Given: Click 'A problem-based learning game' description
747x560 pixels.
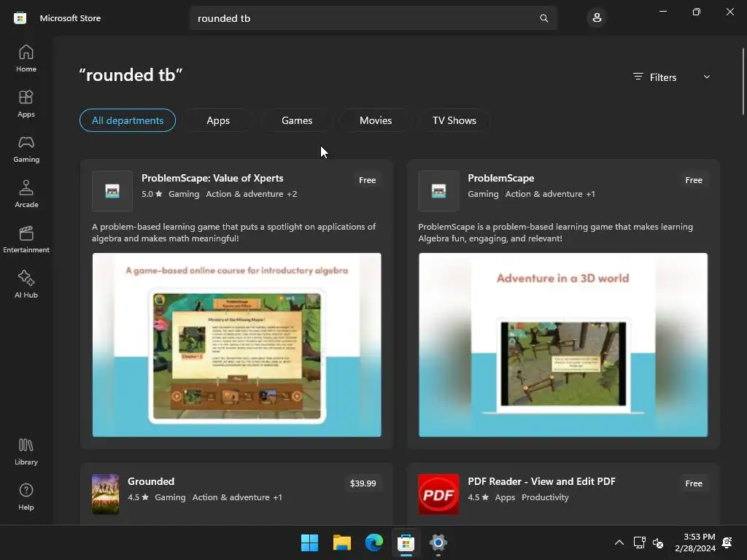Looking at the screenshot, I should tap(234, 233).
